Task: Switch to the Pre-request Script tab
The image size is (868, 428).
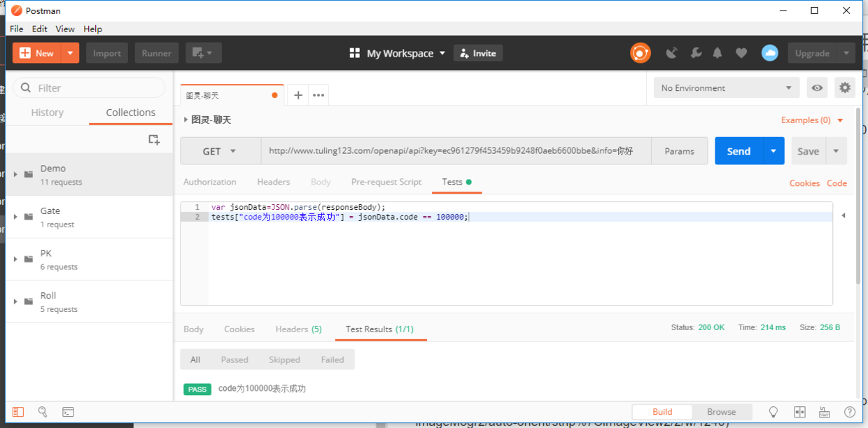Action: (386, 182)
